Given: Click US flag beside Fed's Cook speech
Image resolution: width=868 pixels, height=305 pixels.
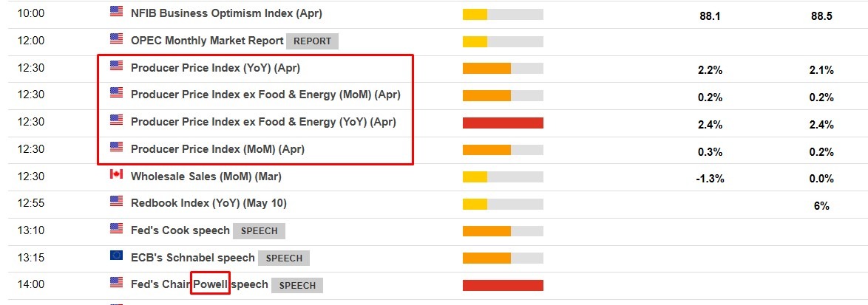Looking at the screenshot, I should coord(116,229).
